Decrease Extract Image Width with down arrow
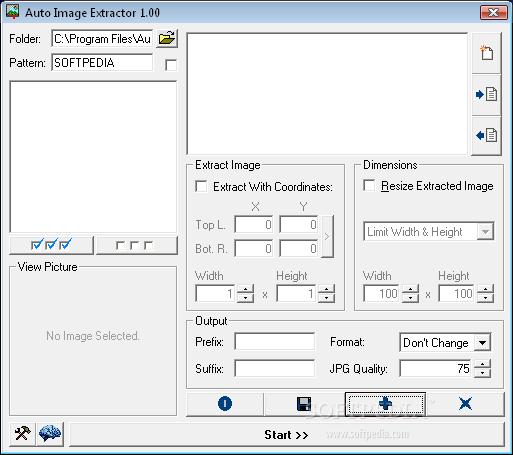The image size is (513, 455). (245, 298)
